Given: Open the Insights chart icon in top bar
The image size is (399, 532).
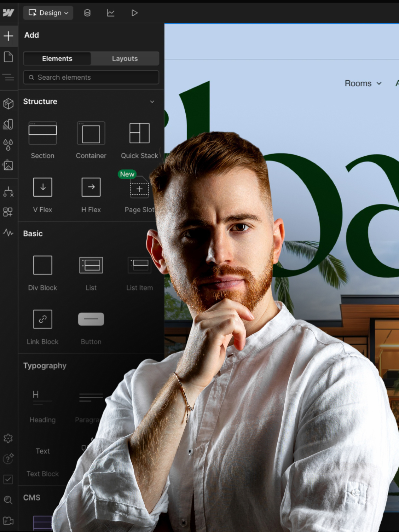Looking at the screenshot, I should click(x=111, y=13).
